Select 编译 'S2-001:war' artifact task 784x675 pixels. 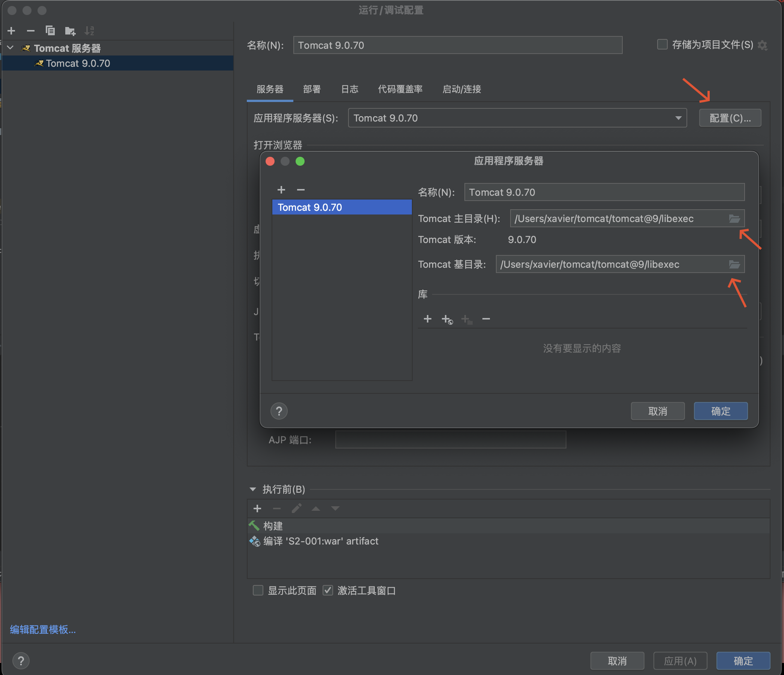tap(509, 541)
